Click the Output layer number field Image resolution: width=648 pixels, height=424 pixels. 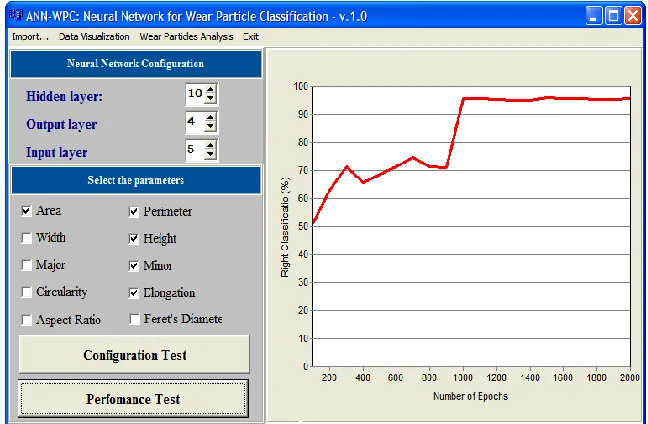point(195,122)
